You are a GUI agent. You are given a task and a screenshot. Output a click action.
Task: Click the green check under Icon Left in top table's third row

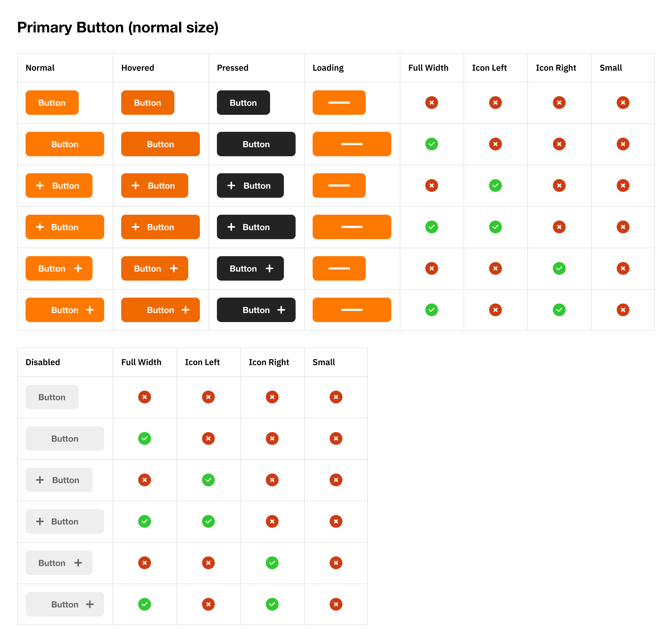495,185
